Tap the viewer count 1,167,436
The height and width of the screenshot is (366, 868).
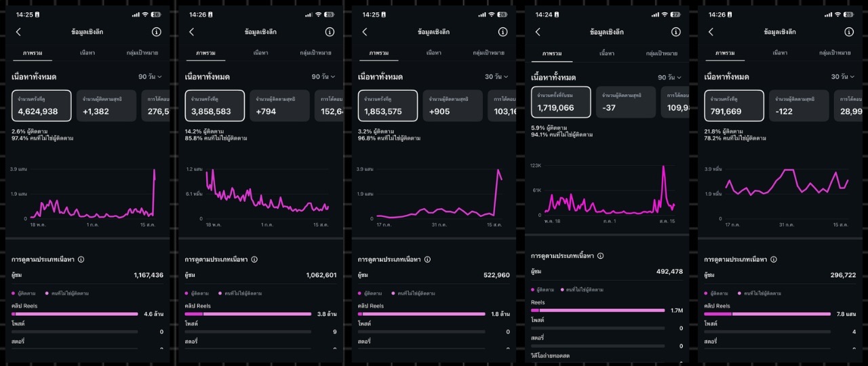149,275
